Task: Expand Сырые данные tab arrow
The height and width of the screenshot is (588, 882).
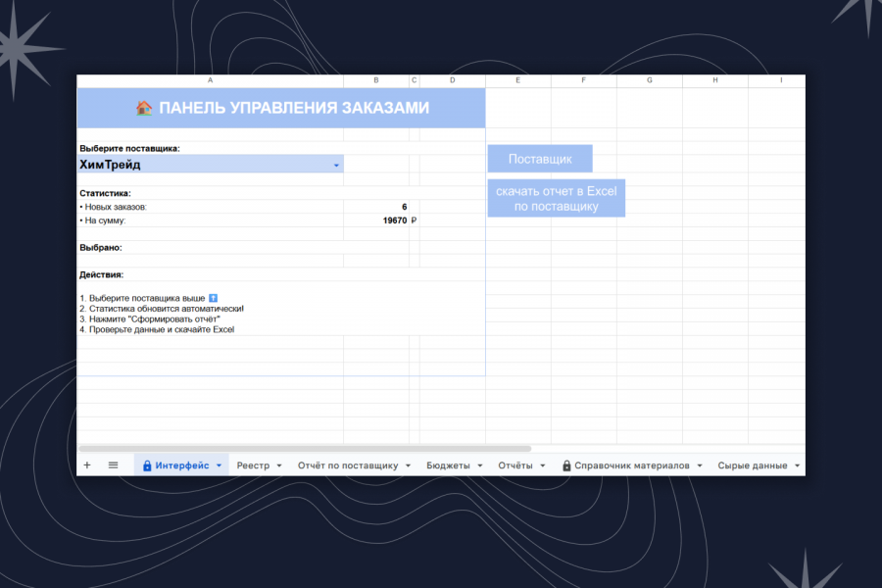Action: 797,465
